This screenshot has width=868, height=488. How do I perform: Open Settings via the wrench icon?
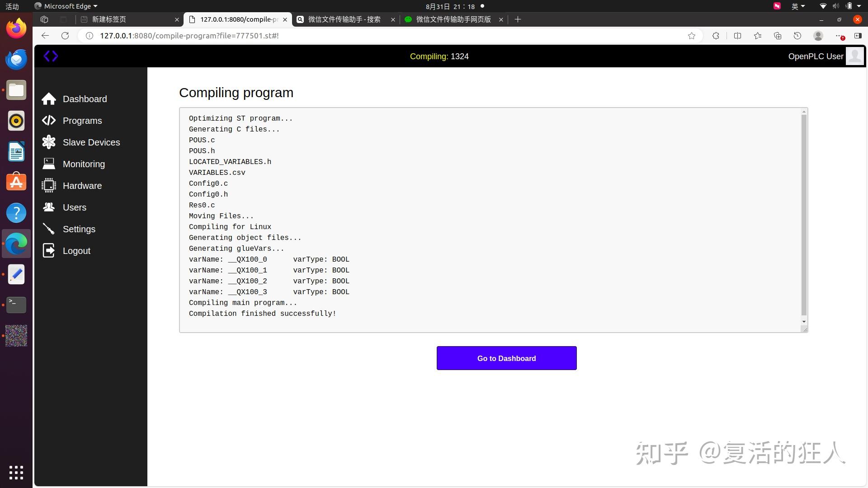[49, 229]
